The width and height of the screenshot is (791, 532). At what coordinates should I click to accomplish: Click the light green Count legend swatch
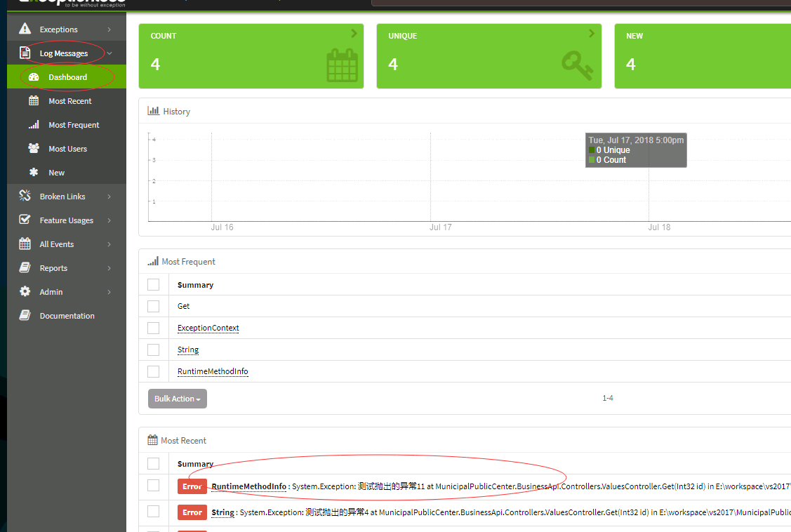point(592,160)
